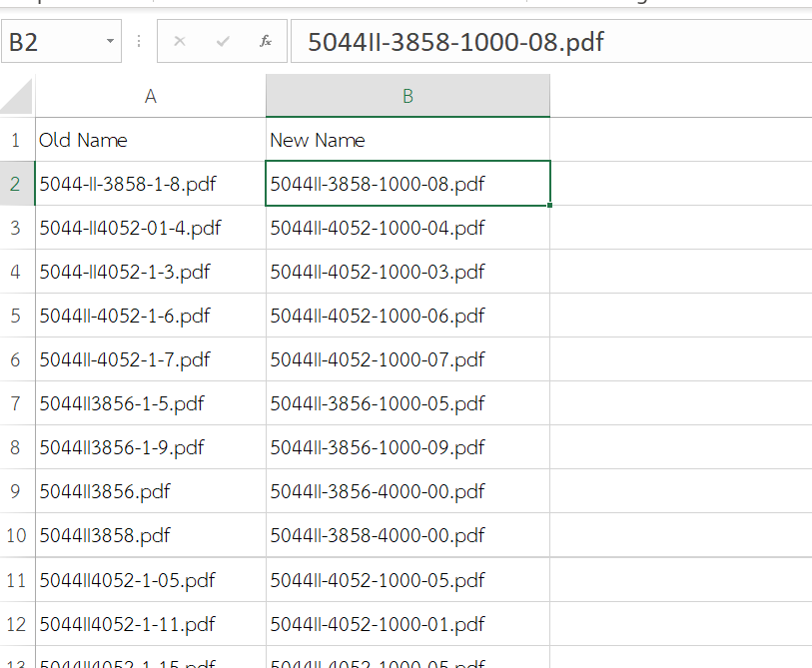Viewport: 812px width, 668px height.
Task: Click the Enter checkmark icon in formula bar
Action: pyautogui.click(x=223, y=42)
